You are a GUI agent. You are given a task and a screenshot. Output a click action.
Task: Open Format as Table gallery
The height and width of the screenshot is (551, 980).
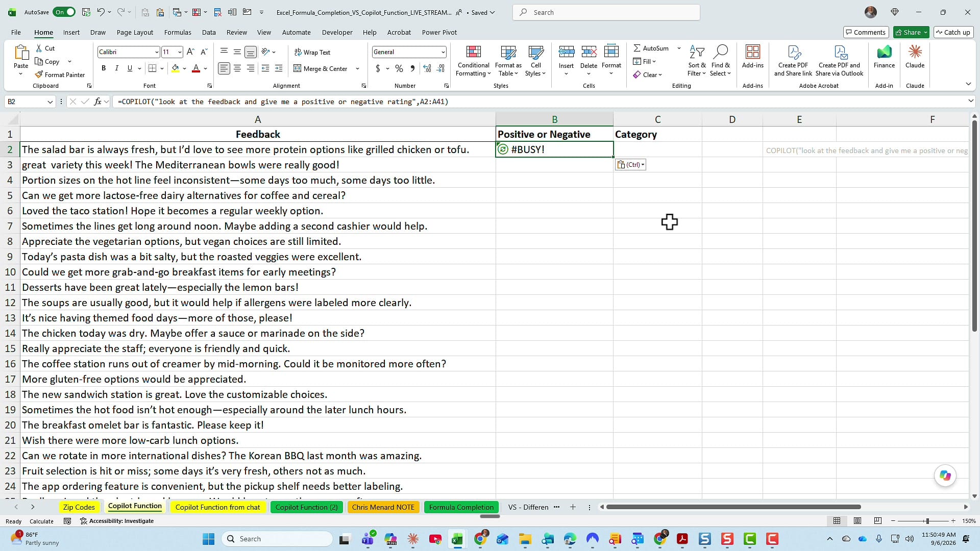point(508,61)
